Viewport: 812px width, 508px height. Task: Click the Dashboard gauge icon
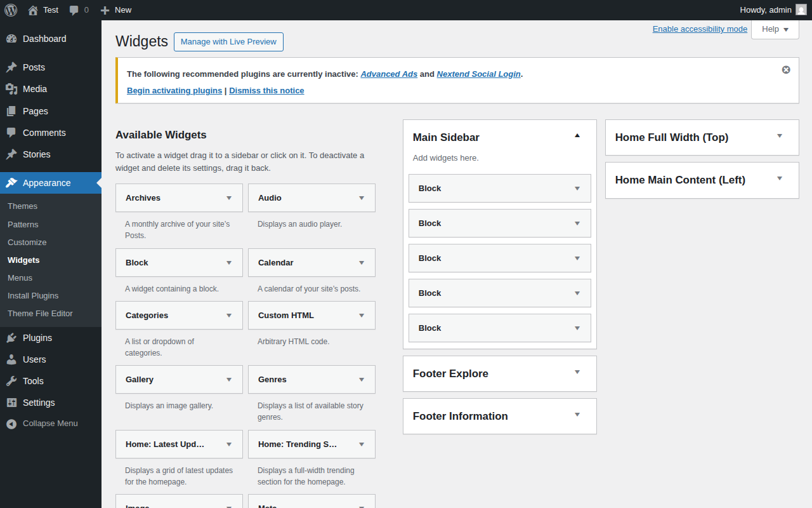click(x=11, y=39)
